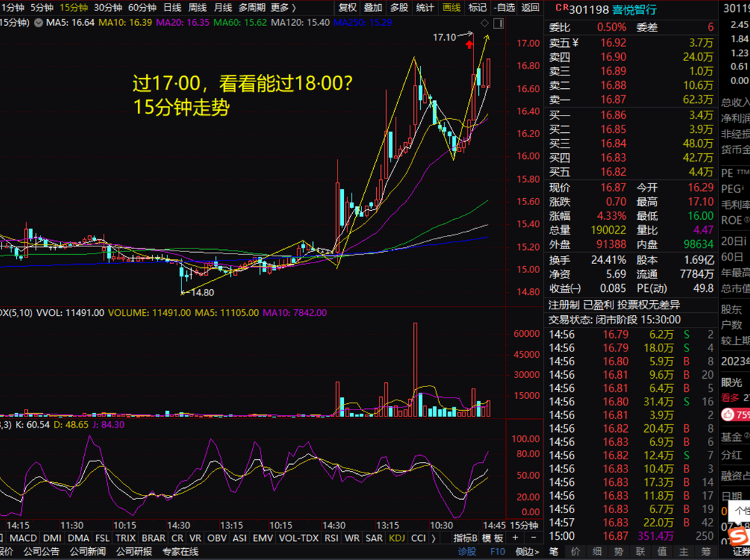Open the 公司公告 announcements tab

[x=41, y=552]
